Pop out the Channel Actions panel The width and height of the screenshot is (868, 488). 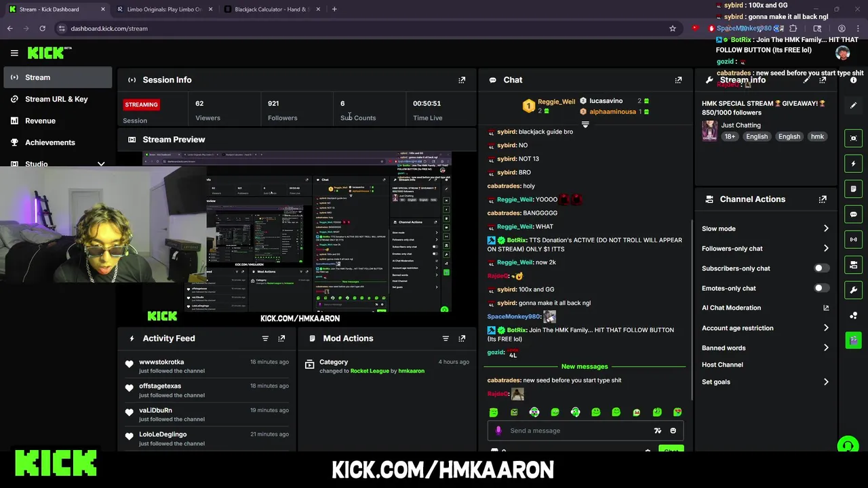[x=823, y=199]
